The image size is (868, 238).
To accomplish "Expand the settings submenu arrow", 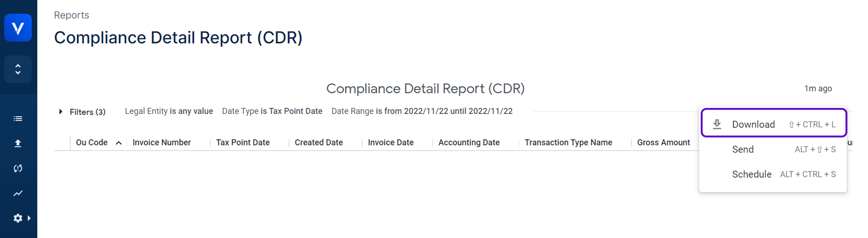I will click(29, 218).
